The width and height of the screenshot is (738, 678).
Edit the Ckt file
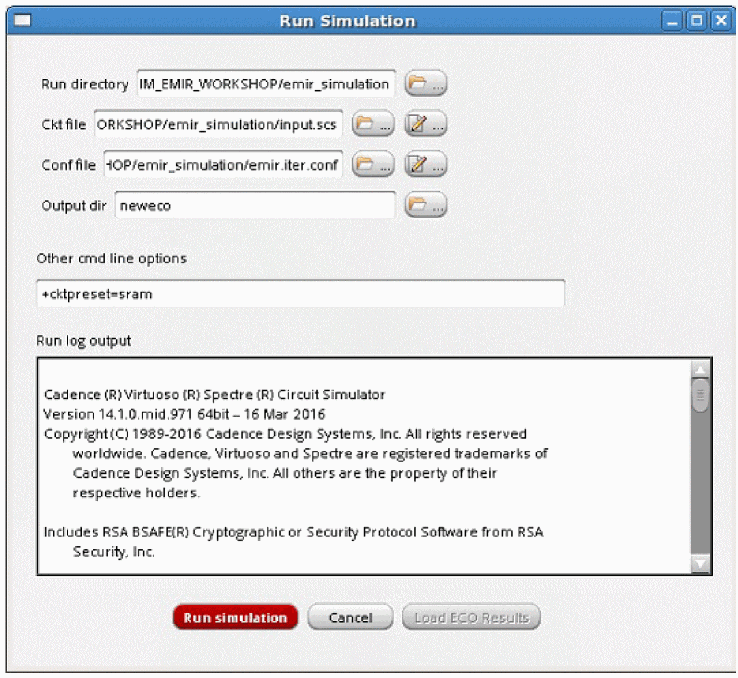tap(425, 124)
